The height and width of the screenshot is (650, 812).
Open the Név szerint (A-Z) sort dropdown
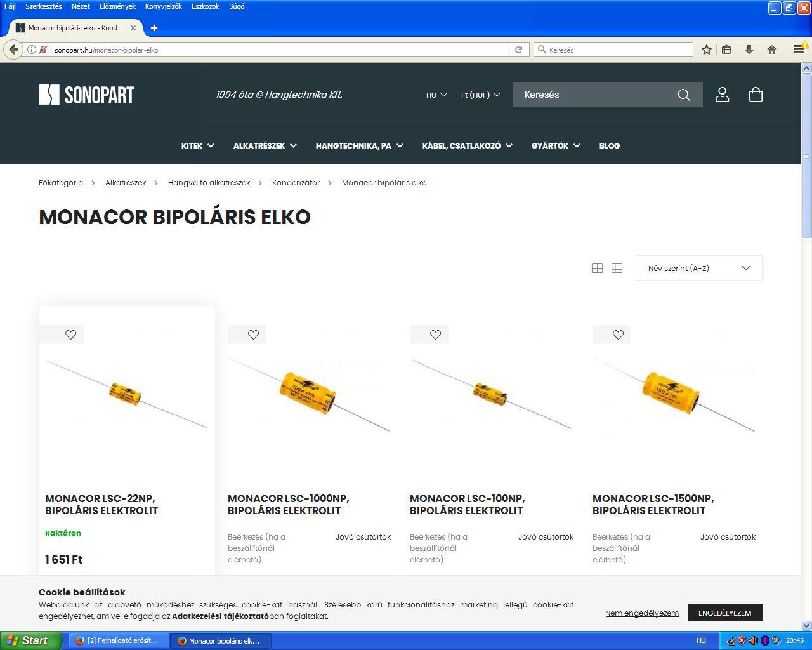[698, 269]
